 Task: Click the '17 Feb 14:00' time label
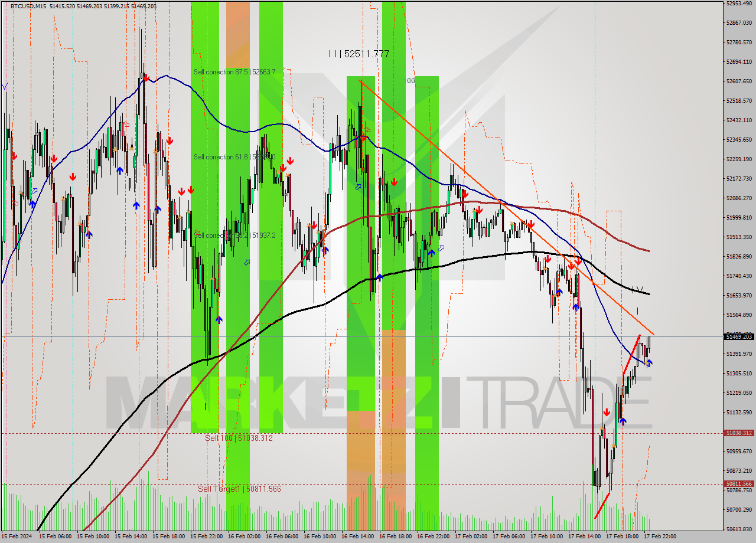point(584,537)
